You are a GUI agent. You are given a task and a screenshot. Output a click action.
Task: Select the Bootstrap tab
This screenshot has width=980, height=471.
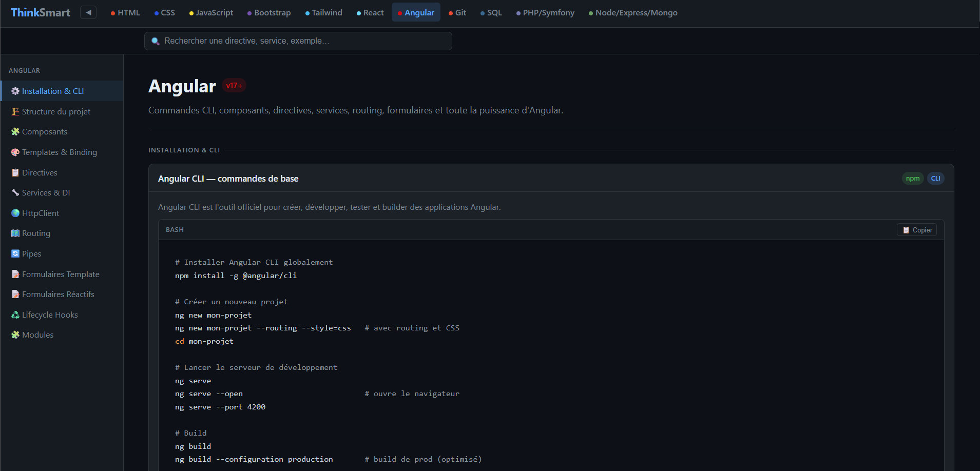tap(269, 13)
